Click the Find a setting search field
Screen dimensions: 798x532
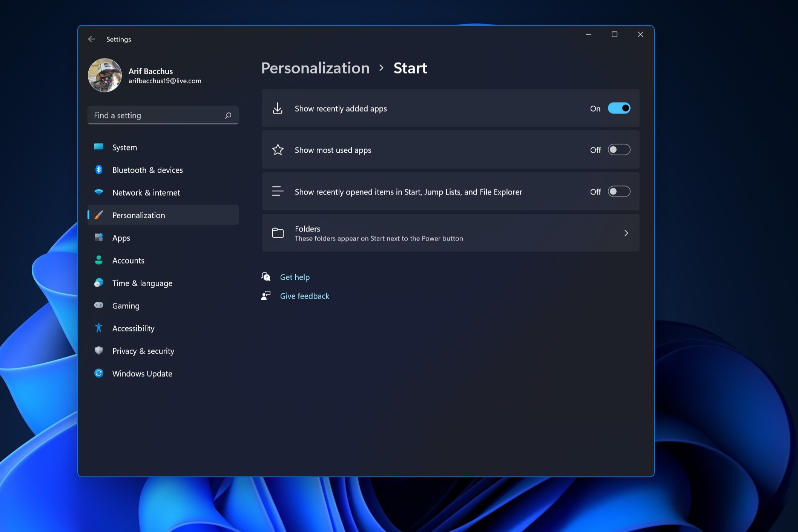click(163, 115)
